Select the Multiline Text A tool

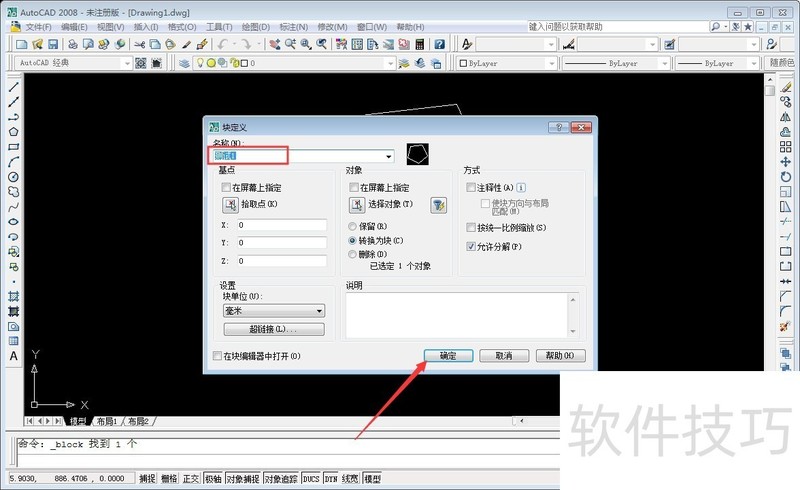pos(13,356)
